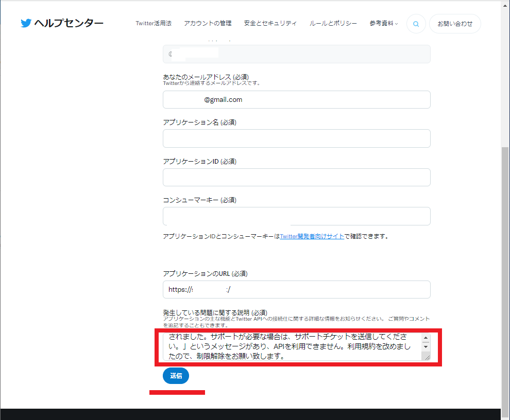This screenshot has height=420, width=510.
Task: Click the アプリケーションのURL field
Action: [x=296, y=289]
